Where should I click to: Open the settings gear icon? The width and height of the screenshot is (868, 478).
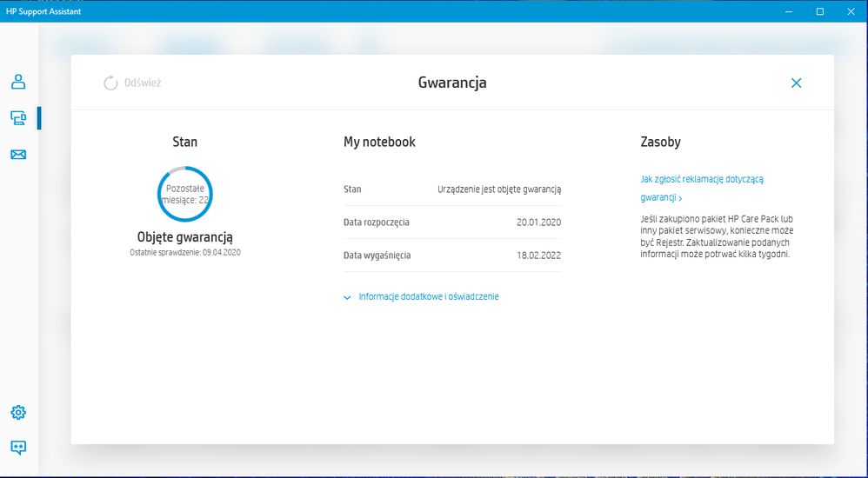click(x=18, y=412)
